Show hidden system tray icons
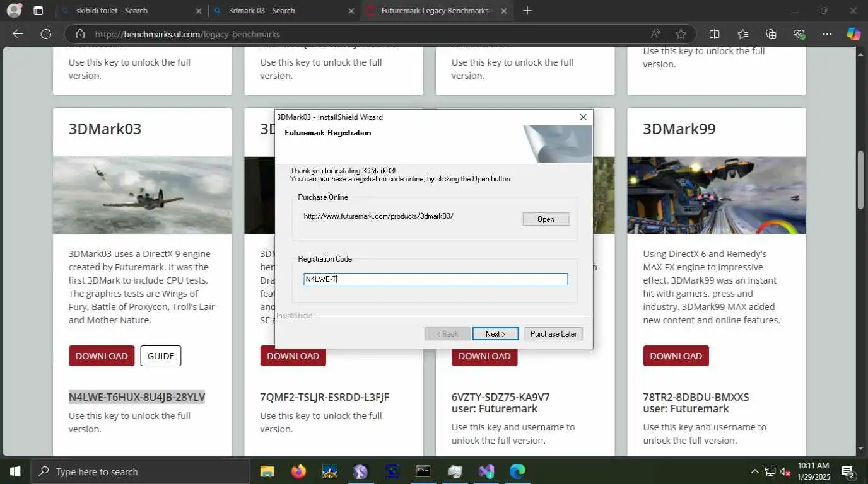Image resolution: width=868 pixels, height=484 pixels. pos(754,471)
